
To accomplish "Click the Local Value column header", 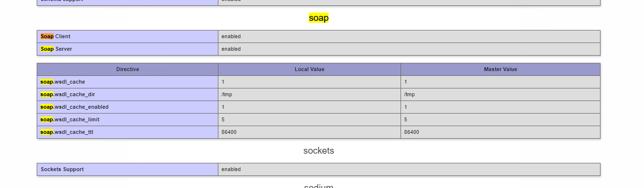I will [x=309, y=70].
